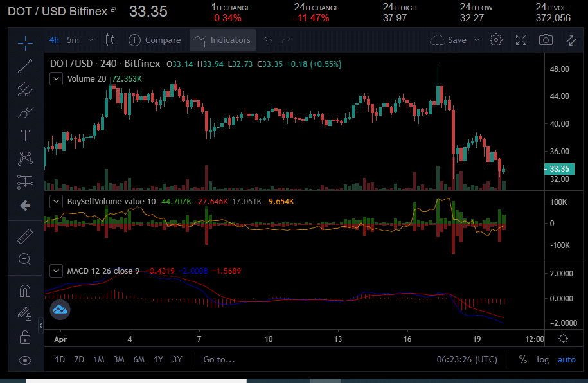Set date range to 3Y
Viewport: 588px width, 383px height.
coord(177,360)
